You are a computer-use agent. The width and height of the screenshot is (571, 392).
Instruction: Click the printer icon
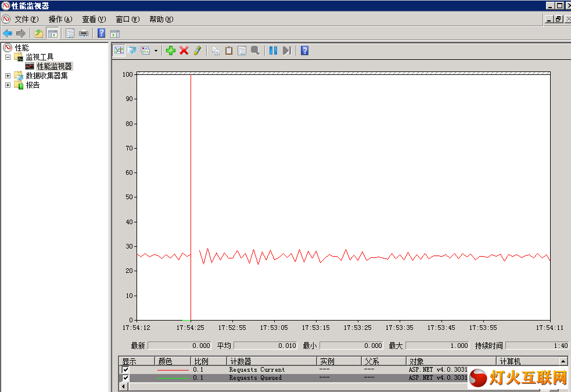(84, 34)
